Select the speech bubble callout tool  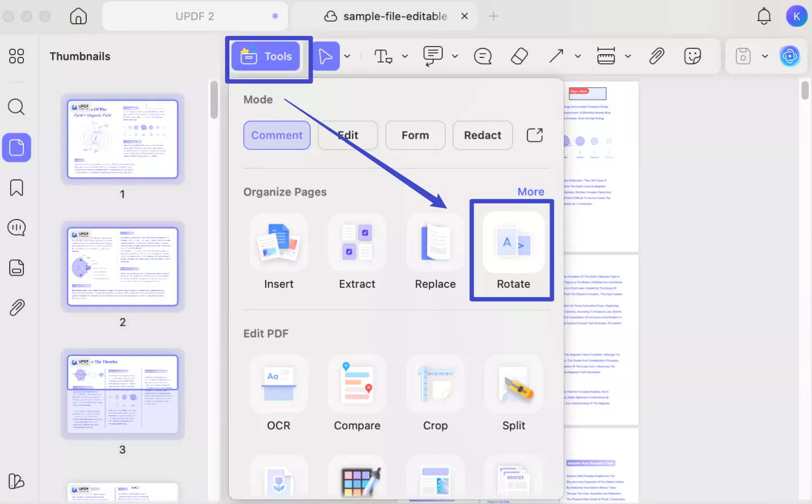click(x=482, y=56)
